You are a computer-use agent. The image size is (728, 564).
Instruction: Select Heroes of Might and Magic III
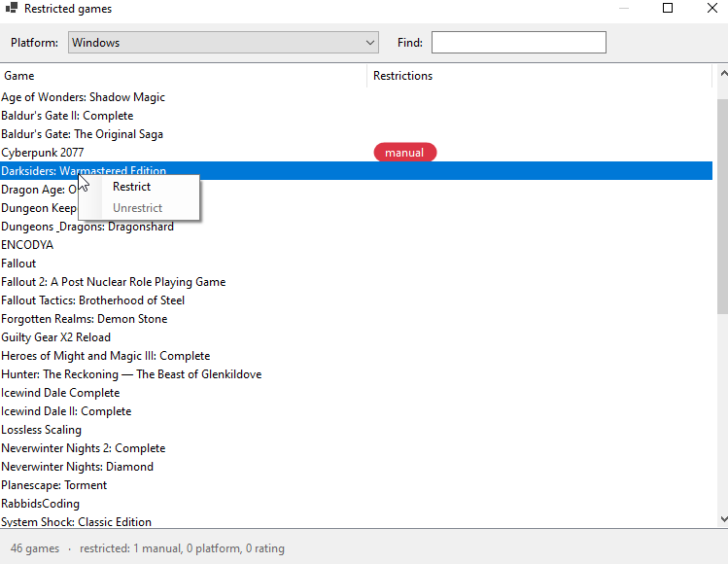pyautogui.click(x=356, y=356)
